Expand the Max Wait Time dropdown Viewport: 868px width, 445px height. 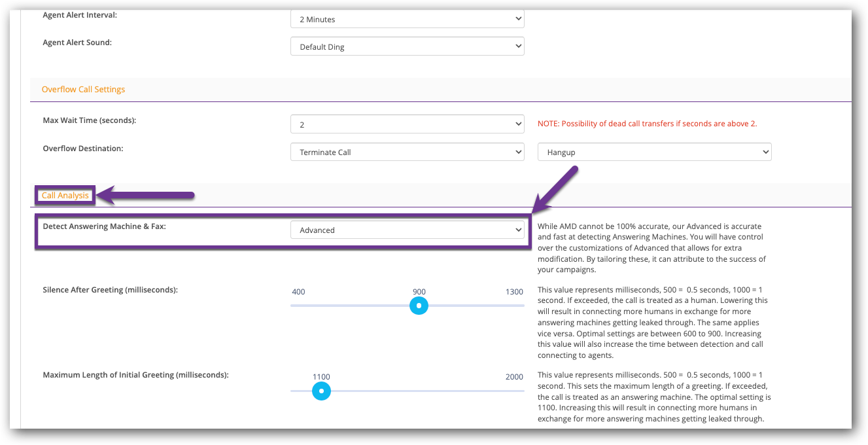(x=407, y=124)
